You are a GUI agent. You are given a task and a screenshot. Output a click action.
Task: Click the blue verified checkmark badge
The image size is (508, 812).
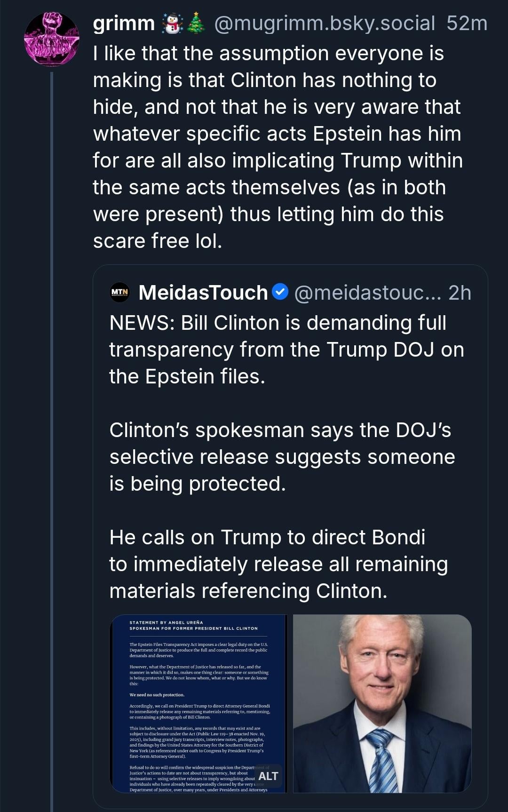coord(280,292)
